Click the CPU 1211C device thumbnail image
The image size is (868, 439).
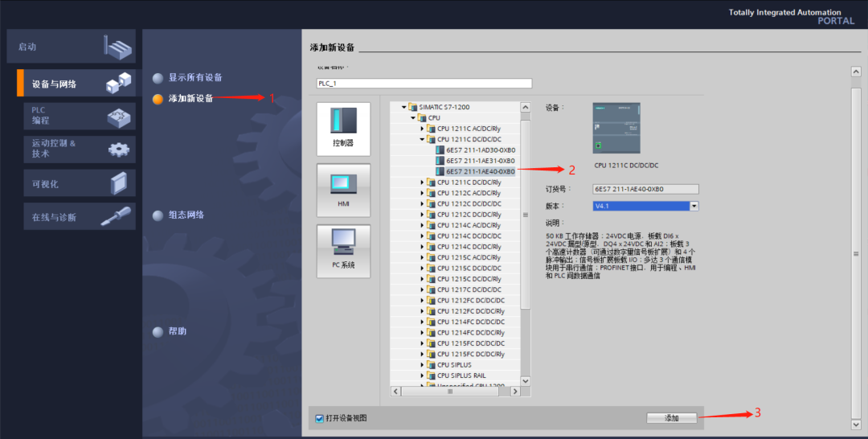point(616,128)
